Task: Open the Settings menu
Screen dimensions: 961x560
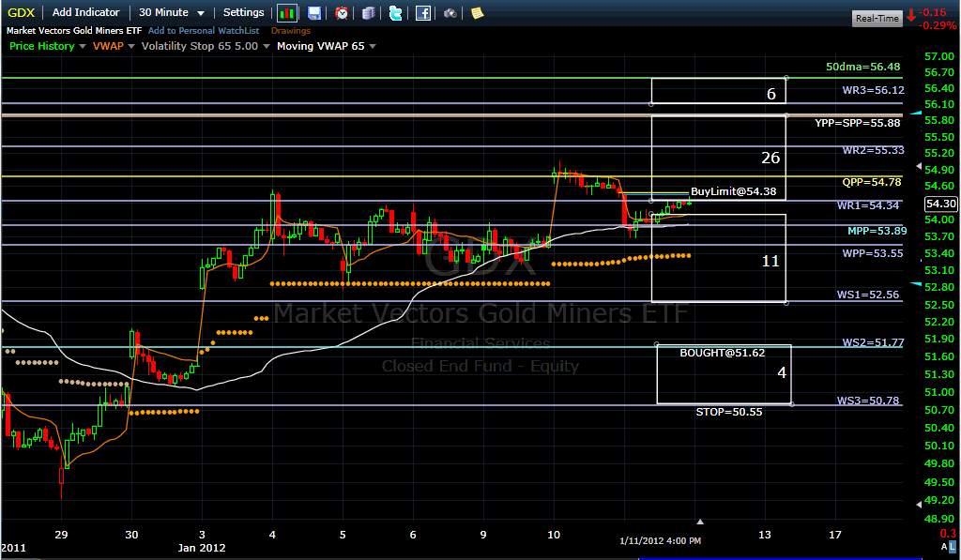Action: [x=243, y=12]
